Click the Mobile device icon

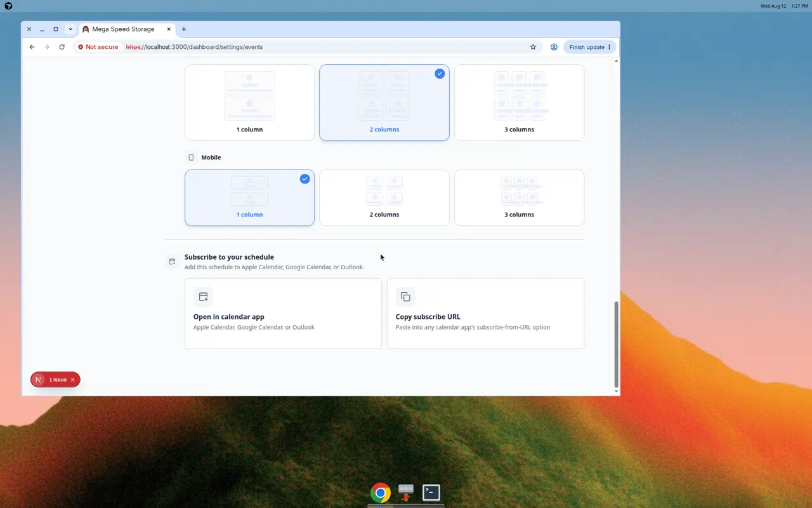click(191, 157)
